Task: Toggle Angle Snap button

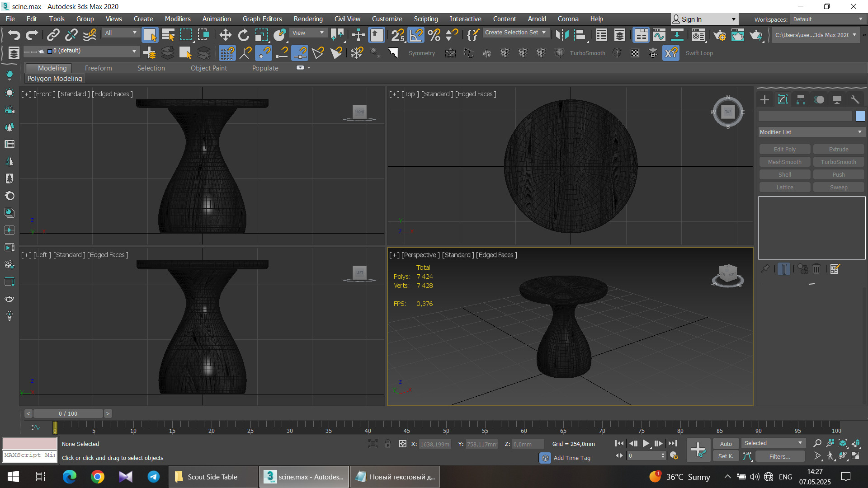Action: 416,35
